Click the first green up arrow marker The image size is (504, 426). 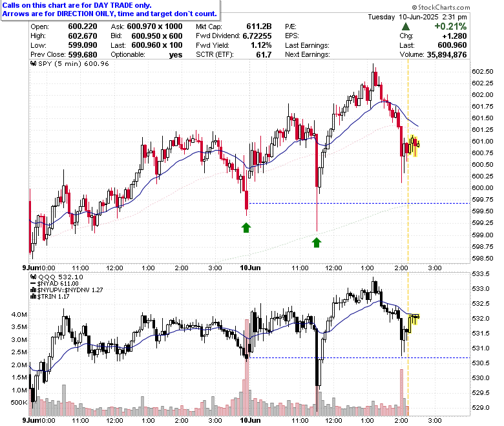point(246,228)
